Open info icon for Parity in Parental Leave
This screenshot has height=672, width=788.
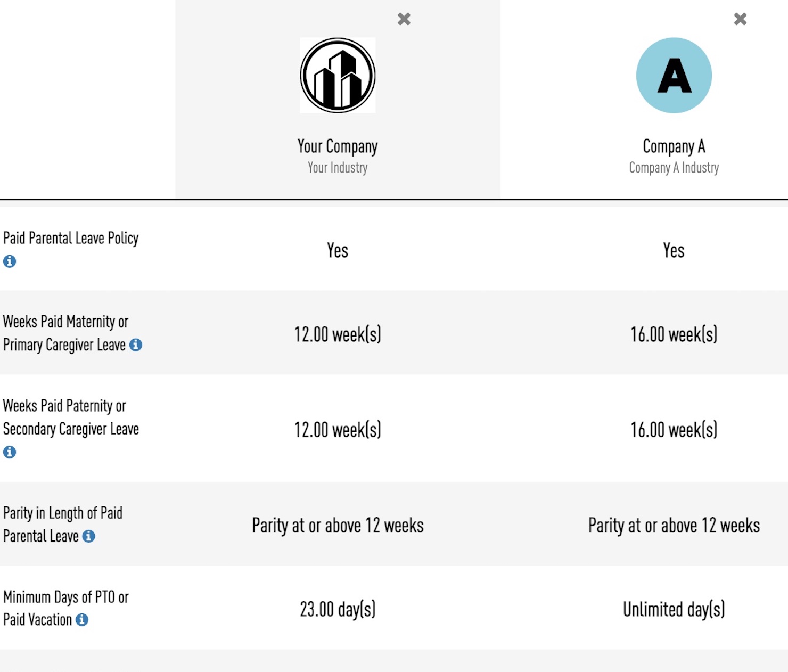point(89,536)
